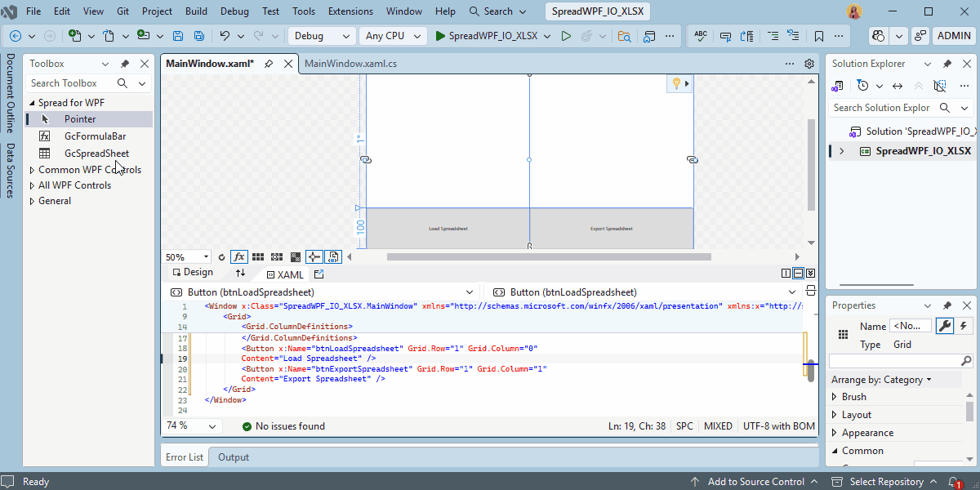Click the Solution Explorer switch views icon
980x490 pixels.
click(838, 86)
